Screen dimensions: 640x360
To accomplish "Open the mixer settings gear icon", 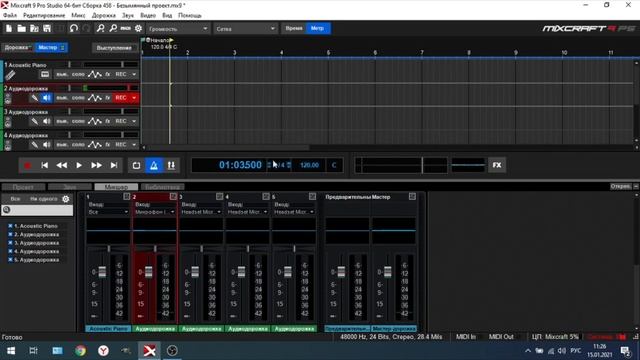I will point(66,199).
